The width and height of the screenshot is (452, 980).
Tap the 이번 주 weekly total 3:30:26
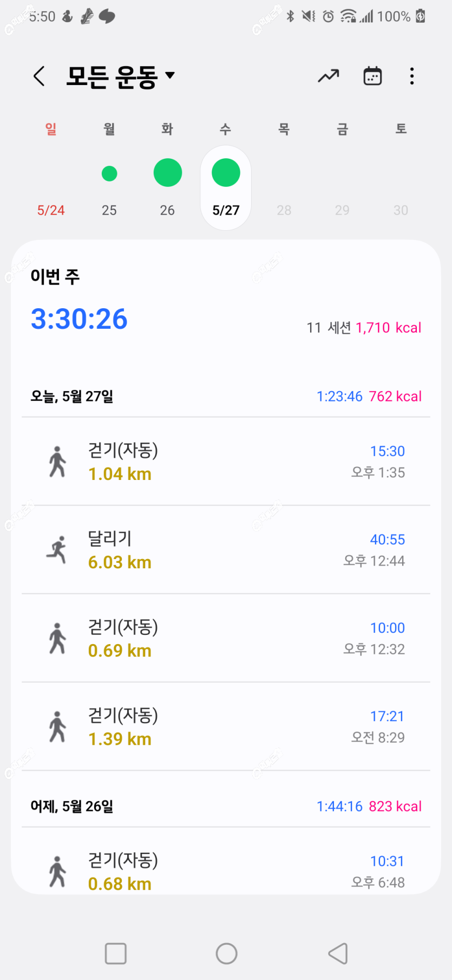[x=79, y=319]
